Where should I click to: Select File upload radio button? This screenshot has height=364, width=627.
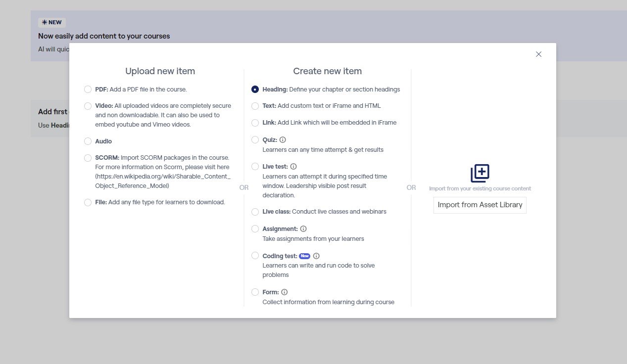pyautogui.click(x=88, y=202)
